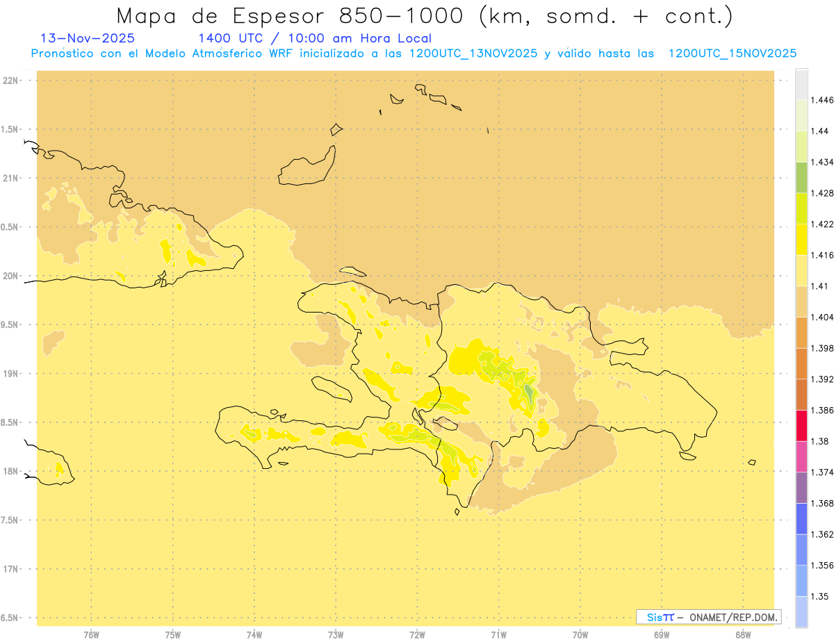This screenshot has height=644, width=834.
Task: Click the longitude label "68W"
Action: coord(743,634)
